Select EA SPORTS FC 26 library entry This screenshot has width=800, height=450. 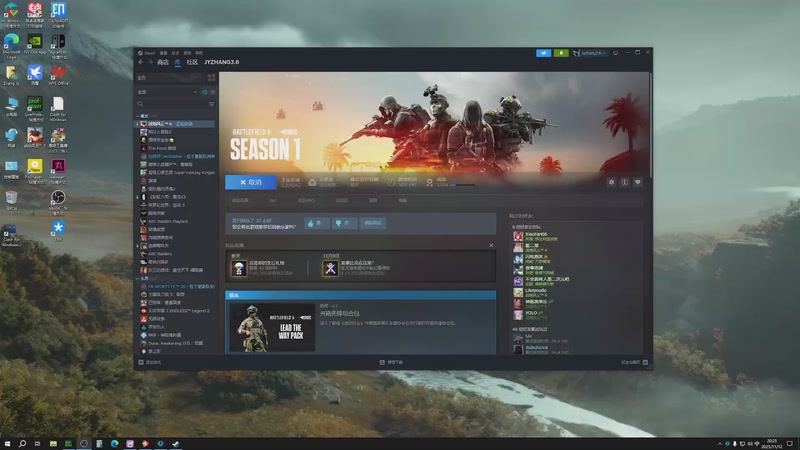[x=176, y=286]
